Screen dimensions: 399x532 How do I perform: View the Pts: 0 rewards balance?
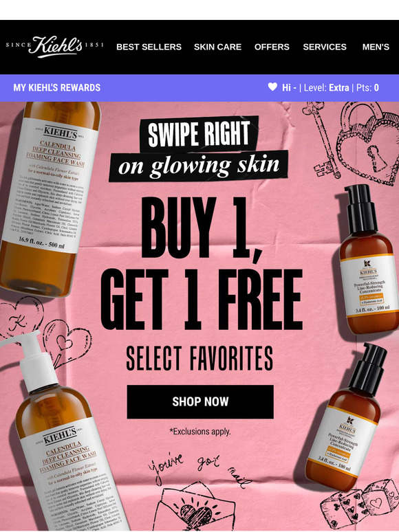367,88
